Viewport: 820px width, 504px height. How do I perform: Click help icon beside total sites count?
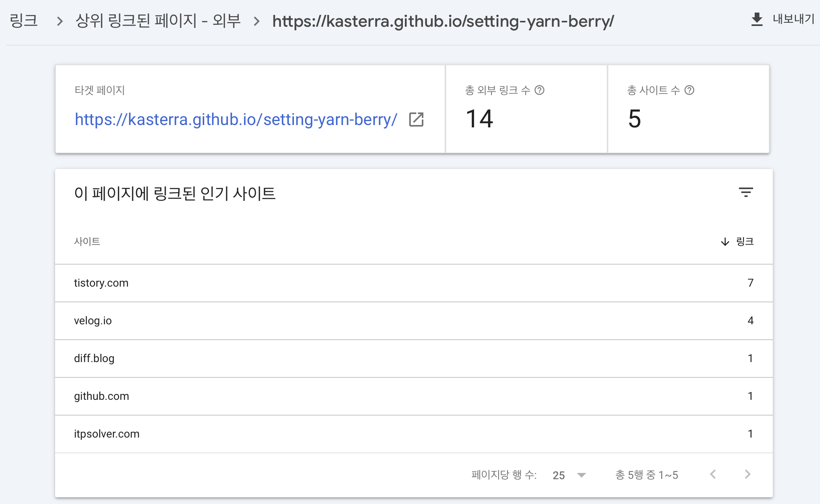689,90
